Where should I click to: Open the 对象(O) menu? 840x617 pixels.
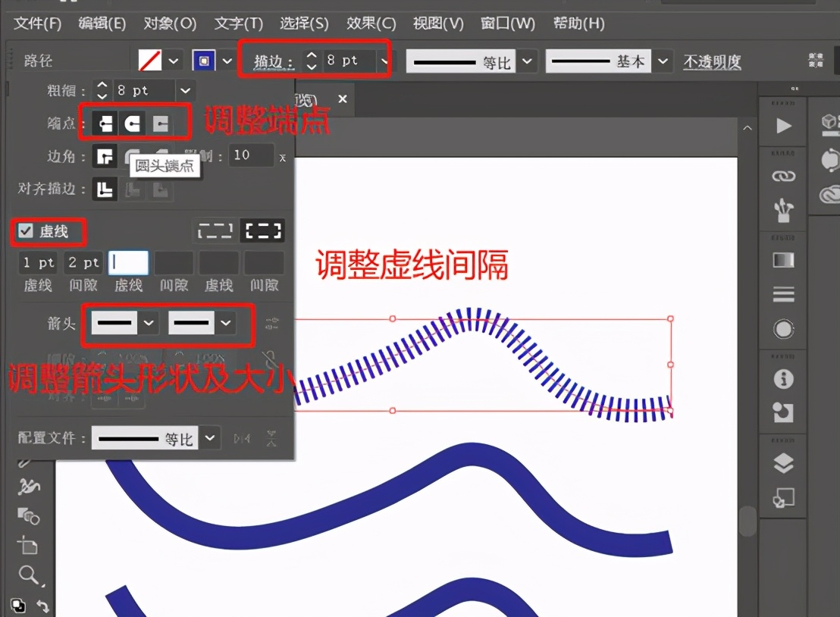[170, 23]
